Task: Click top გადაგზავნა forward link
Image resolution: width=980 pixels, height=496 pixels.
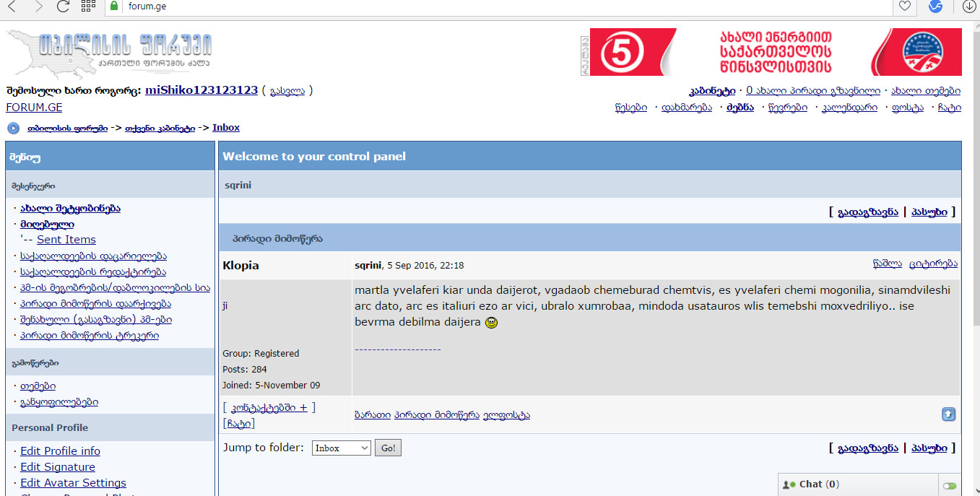Action: [x=868, y=212]
